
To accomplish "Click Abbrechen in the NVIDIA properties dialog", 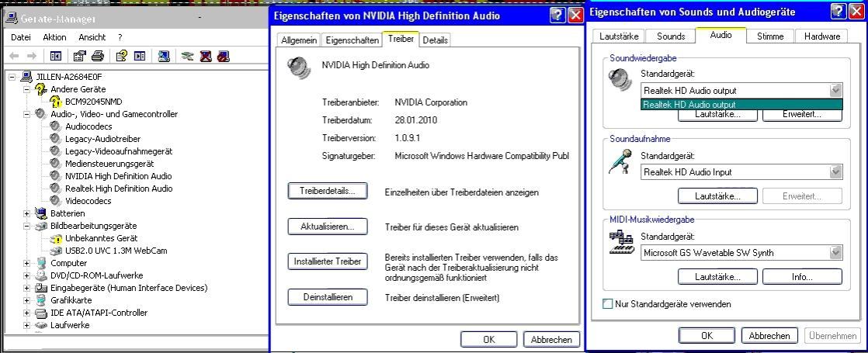I will (551, 339).
